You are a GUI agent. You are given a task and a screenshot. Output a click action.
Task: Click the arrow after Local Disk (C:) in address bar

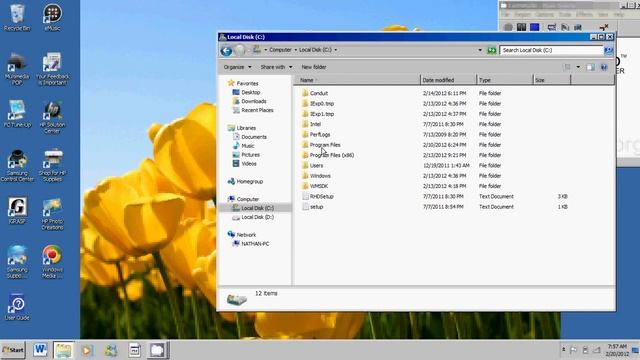(336, 50)
